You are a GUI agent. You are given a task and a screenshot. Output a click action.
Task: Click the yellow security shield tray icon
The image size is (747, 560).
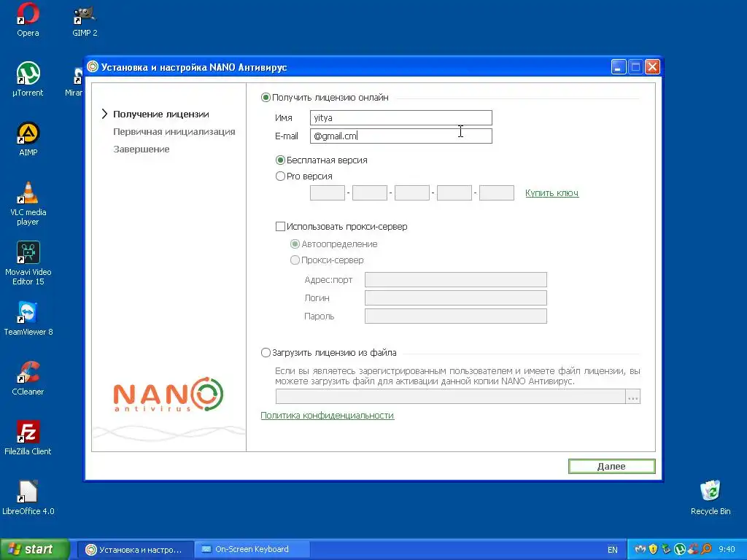click(654, 550)
